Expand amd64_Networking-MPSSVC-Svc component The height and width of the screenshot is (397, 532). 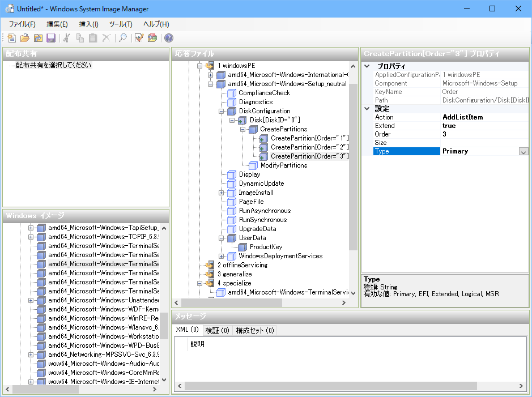pos(31,355)
